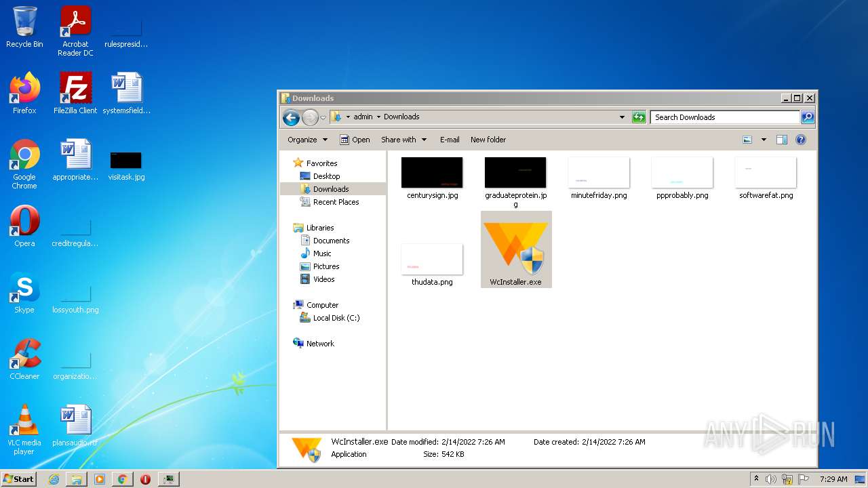Screen dimensions: 868x488
Task: Open the volume speaker tray icon
Action: 771,479
